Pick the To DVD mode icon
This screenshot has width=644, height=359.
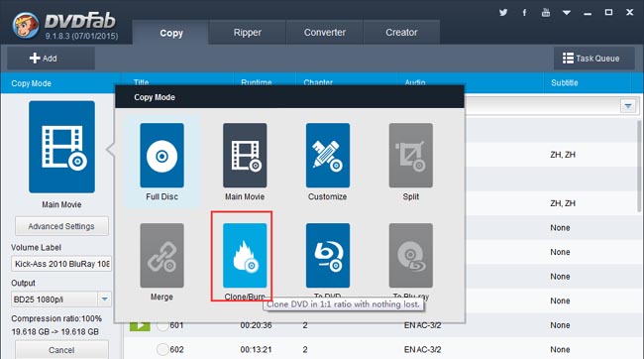pyautogui.click(x=328, y=256)
